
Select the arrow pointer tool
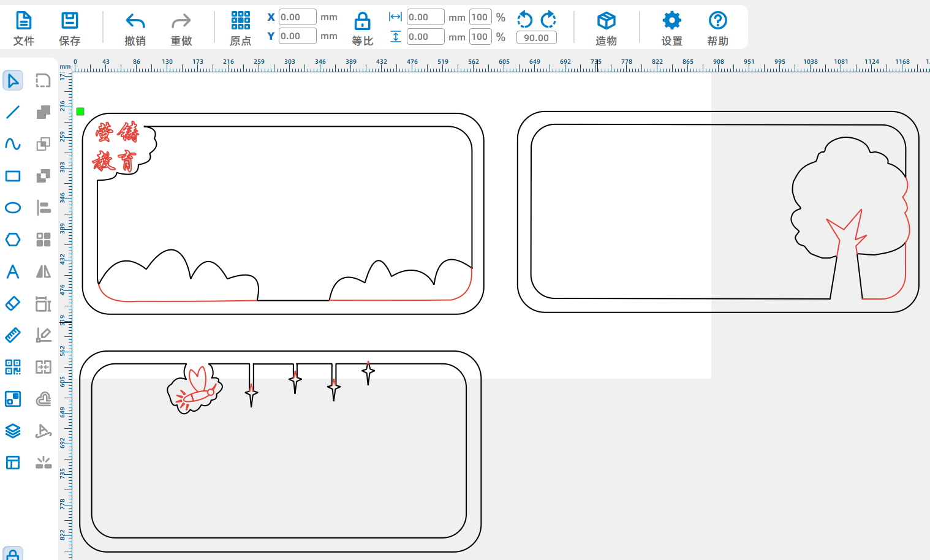(x=13, y=80)
